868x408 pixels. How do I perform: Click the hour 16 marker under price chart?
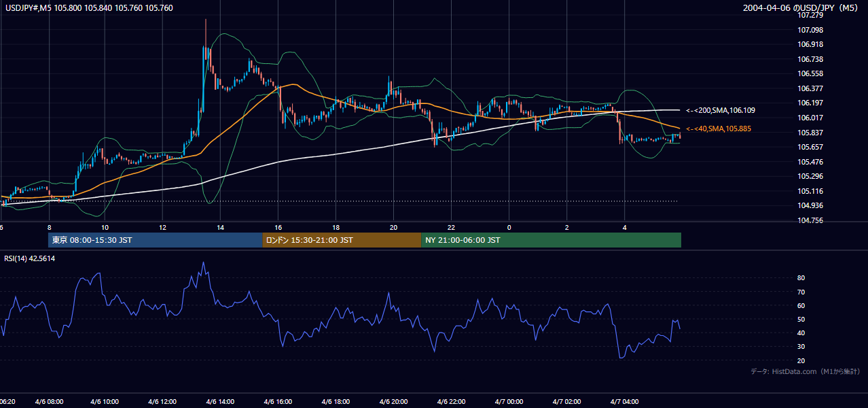tap(278, 227)
